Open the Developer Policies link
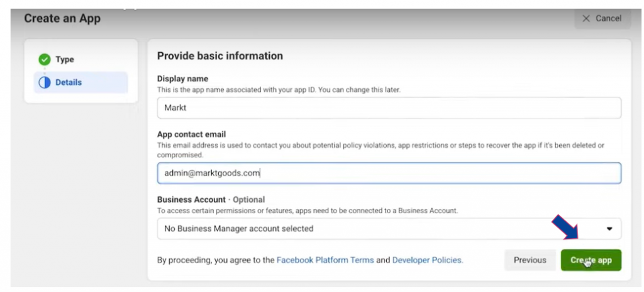 point(427,260)
